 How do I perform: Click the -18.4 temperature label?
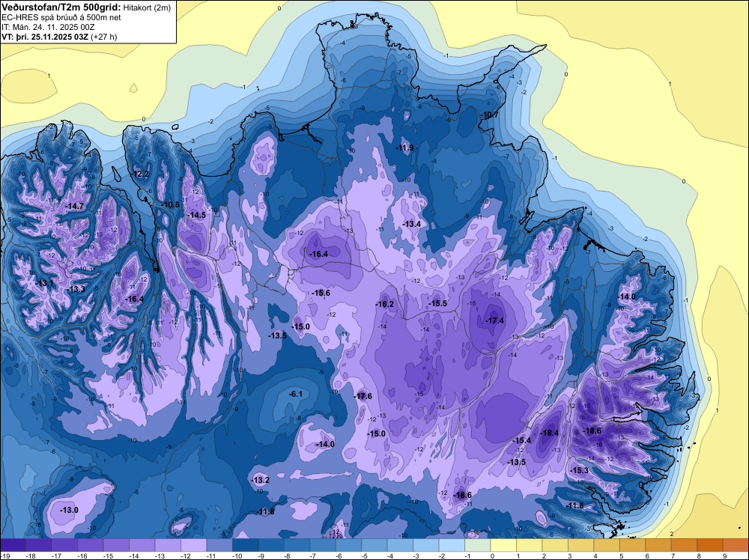[x=548, y=433]
